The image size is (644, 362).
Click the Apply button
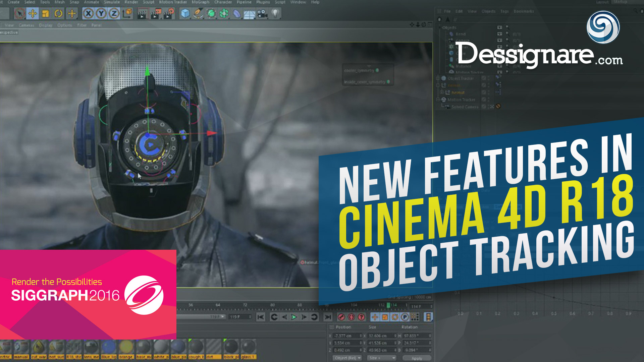tap(417, 358)
